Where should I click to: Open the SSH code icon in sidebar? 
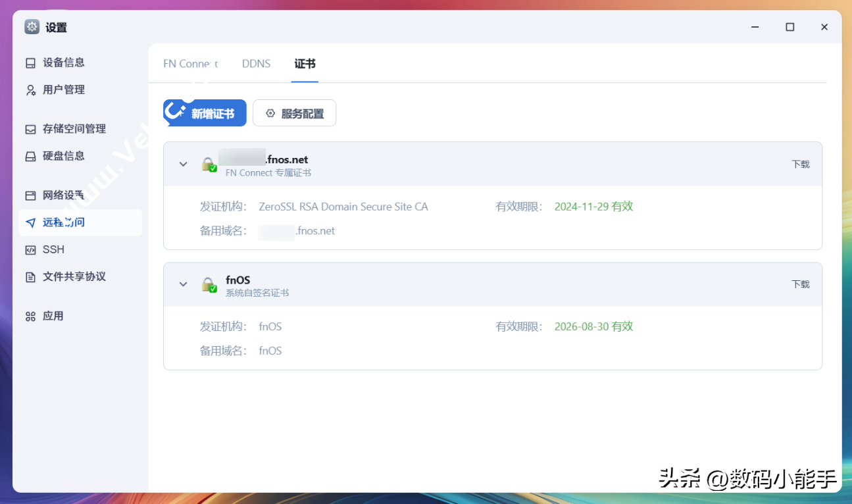click(x=30, y=250)
